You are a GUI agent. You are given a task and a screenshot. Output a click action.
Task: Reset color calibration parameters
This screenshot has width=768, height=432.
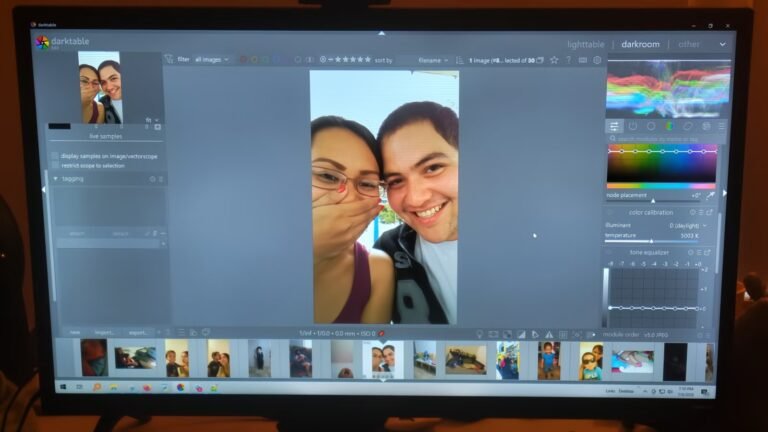pos(693,213)
